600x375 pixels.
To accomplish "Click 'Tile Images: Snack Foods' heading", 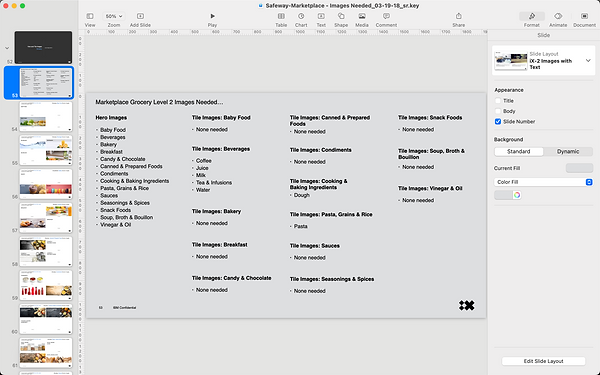I will [x=430, y=118].
